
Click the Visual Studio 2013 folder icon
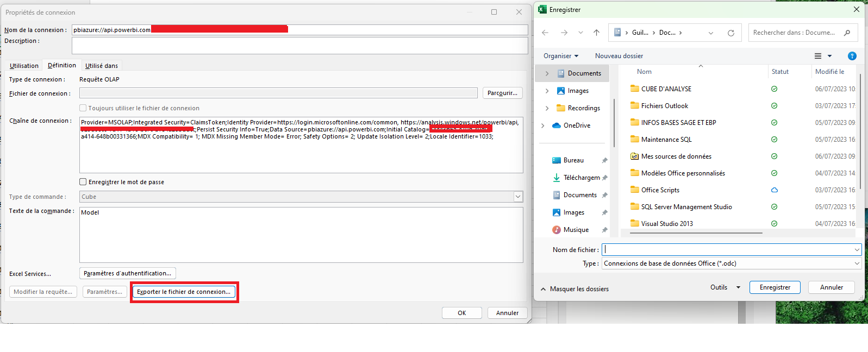tap(634, 223)
